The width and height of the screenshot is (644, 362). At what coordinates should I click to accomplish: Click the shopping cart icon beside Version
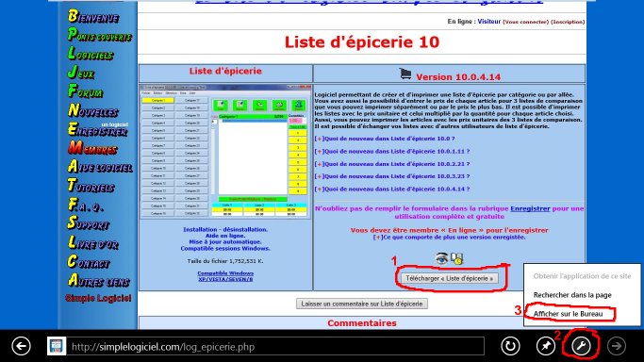[405, 74]
